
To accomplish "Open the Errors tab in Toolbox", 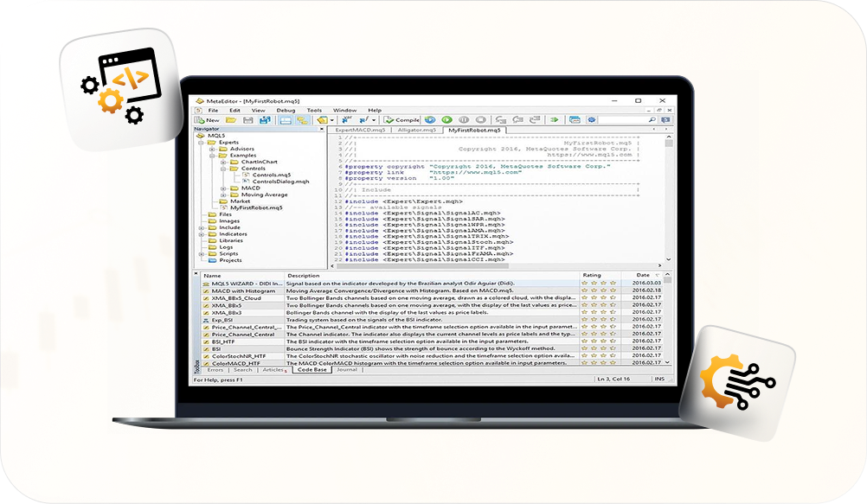I will pyautogui.click(x=215, y=370).
